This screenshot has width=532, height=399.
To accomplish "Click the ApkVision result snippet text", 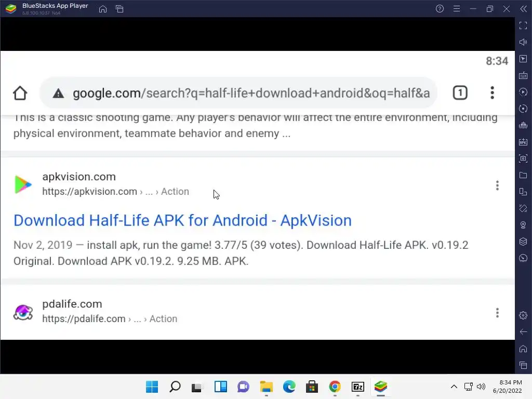I will pos(241,253).
